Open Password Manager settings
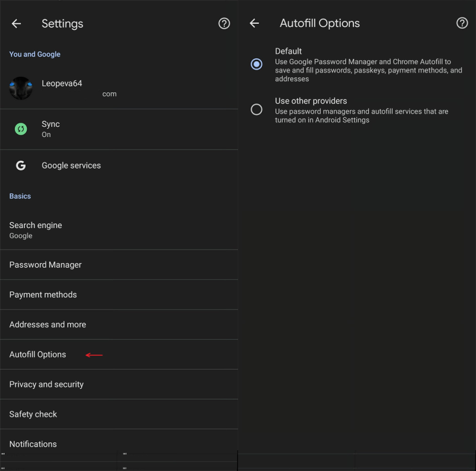Screen dimensions: 476x471 point(46,265)
